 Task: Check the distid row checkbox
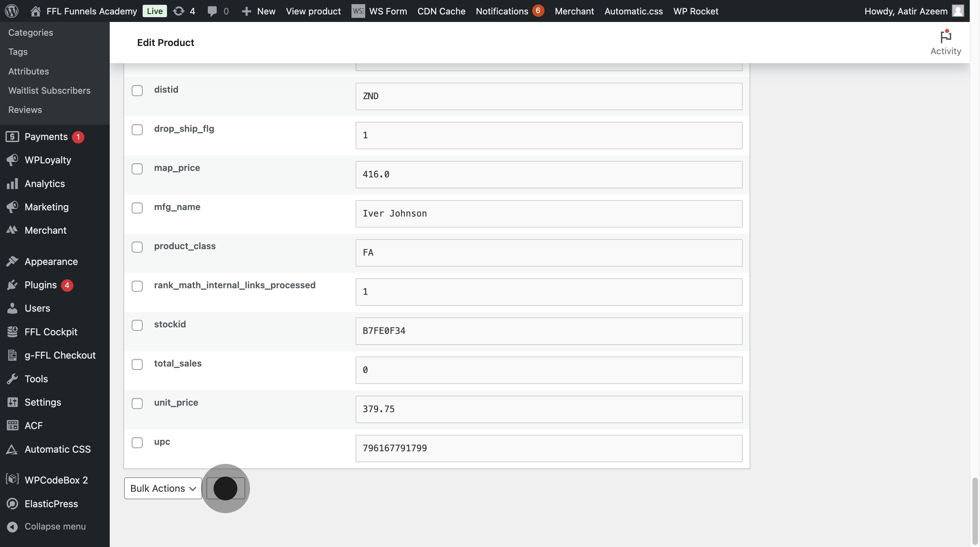pyautogui.click(x=137, y=91)
